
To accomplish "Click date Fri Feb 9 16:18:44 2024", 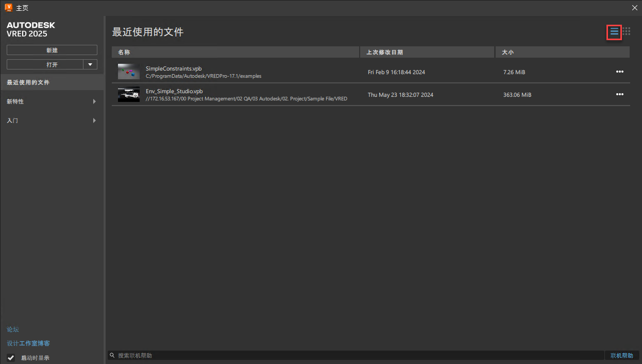I will point(396,72).
